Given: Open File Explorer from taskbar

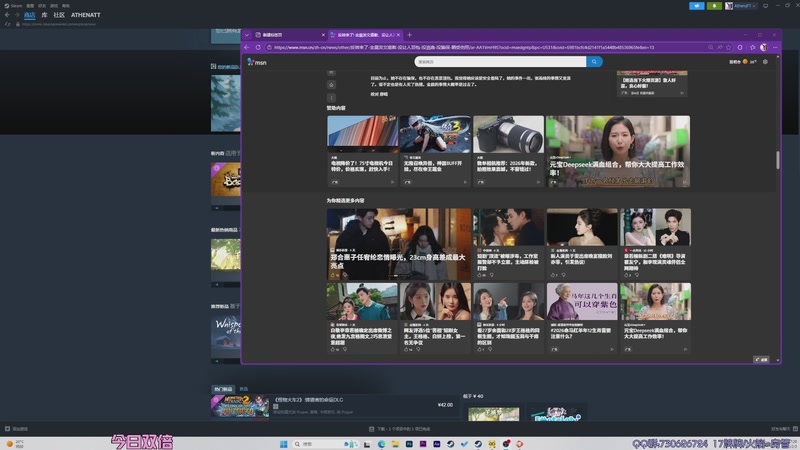Looking at the screenshot, I should pyautogui.click(x=395, y=444).
